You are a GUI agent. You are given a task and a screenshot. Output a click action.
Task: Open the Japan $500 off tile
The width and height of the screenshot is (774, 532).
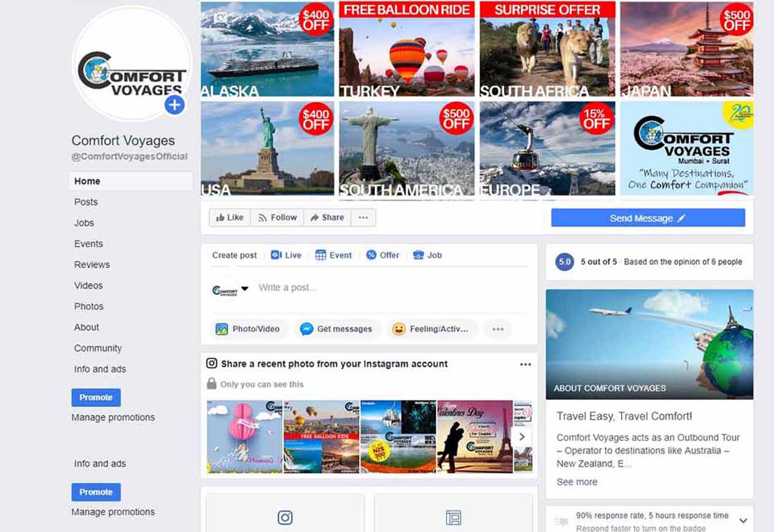(687, 48)
